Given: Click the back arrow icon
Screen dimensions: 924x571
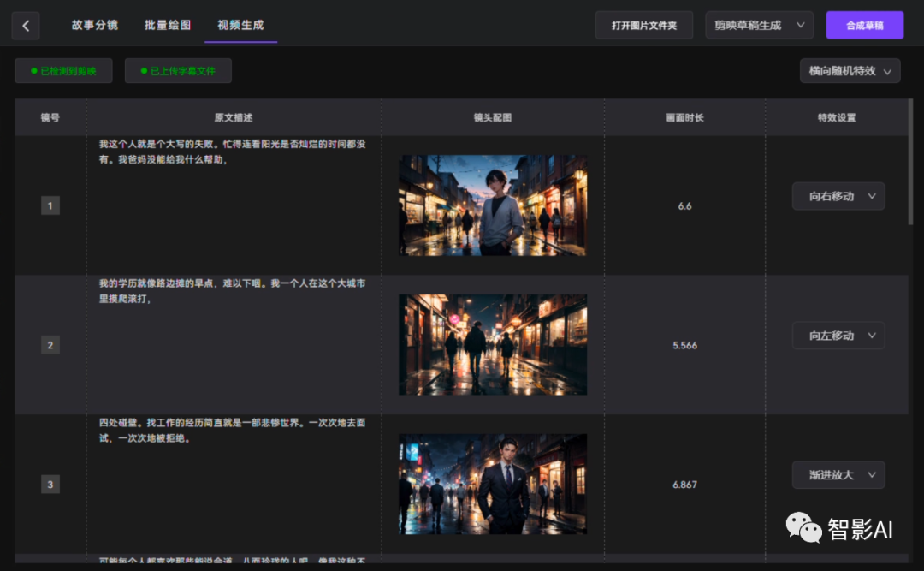Looking at the screenshot, I should tap(26, 26).
